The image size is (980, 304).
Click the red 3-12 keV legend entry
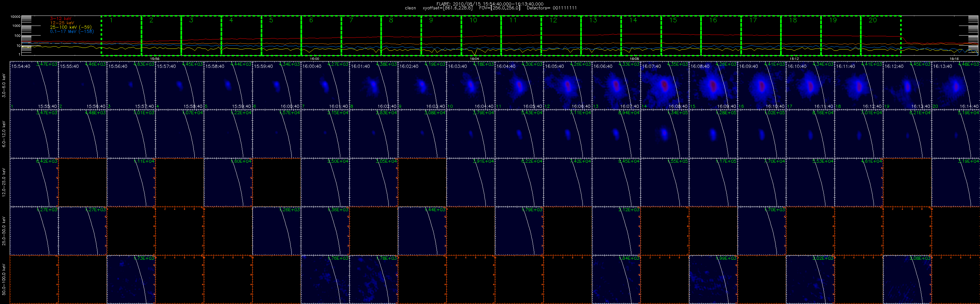pos(61,19)
